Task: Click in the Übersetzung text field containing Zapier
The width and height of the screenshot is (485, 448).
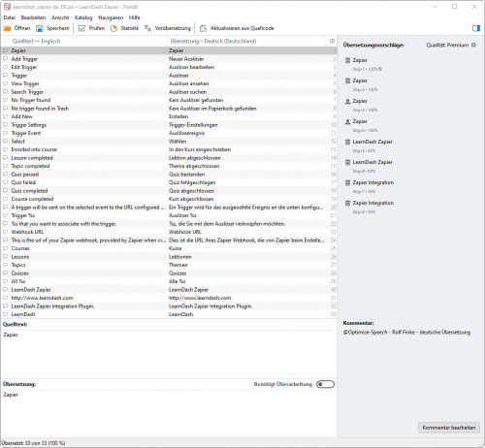Action: [168, 414]
